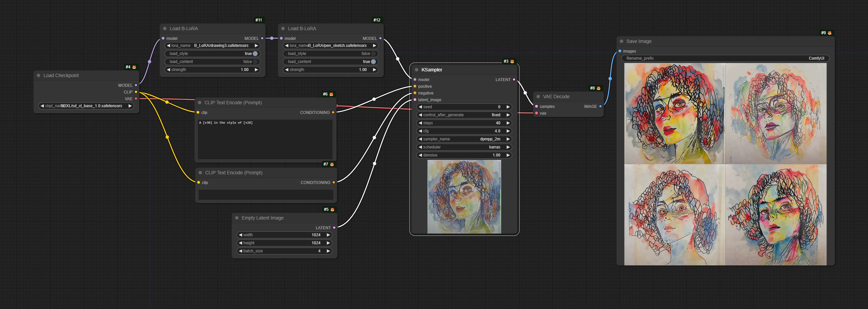Click the empty negative prompt text box
Viewport: 868px width, 309px height.
266,195
